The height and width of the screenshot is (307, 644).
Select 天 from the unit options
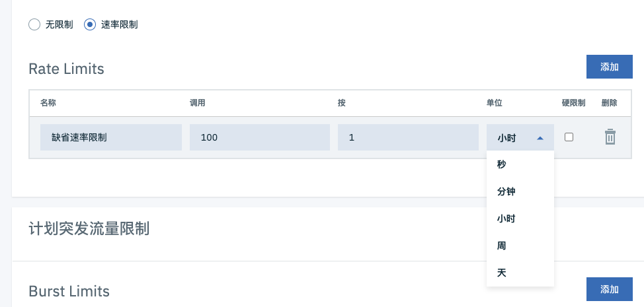(502, 272)
